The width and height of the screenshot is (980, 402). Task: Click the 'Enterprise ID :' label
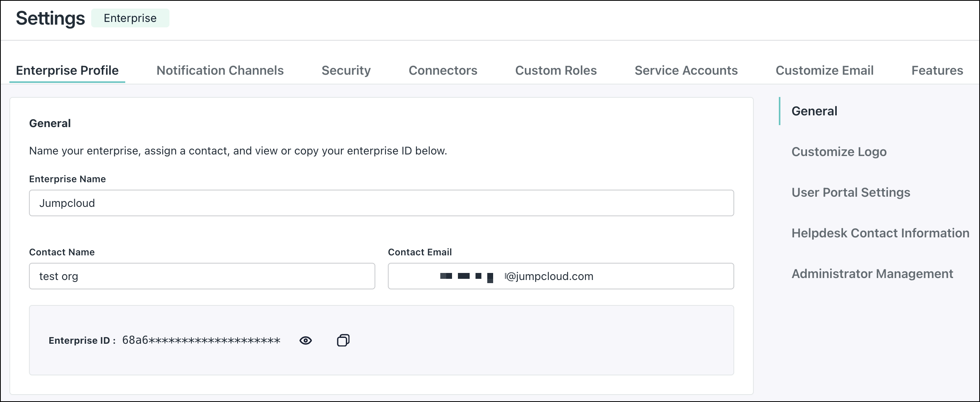82,341
